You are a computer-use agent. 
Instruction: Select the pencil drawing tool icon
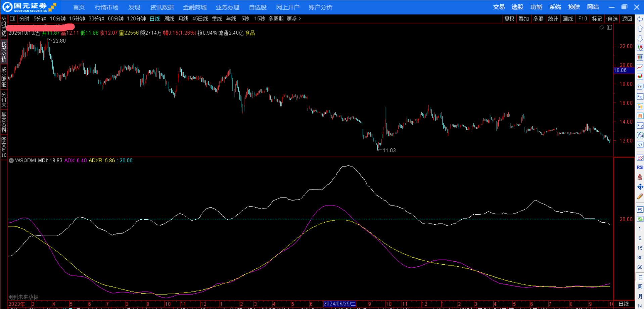[x=640, y=196]
